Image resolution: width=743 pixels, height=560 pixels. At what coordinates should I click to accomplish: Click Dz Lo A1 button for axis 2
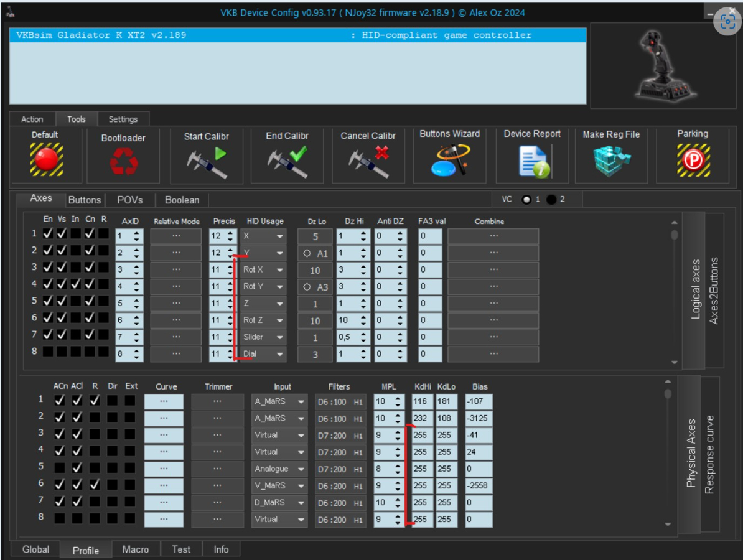click(x=315, y=253)
